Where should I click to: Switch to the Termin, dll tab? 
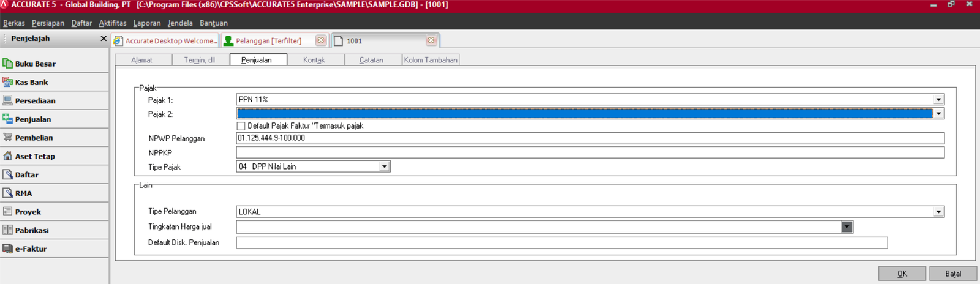click(199, 60)
